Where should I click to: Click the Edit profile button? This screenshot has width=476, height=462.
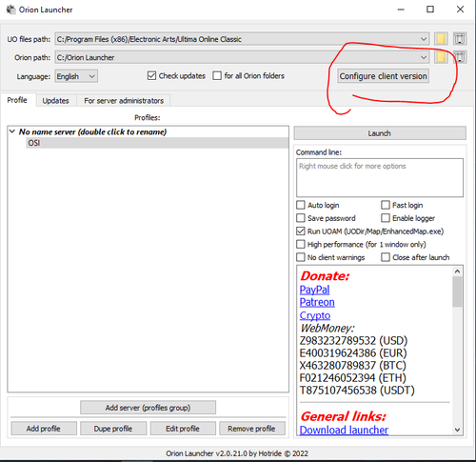tap(183, 429)
